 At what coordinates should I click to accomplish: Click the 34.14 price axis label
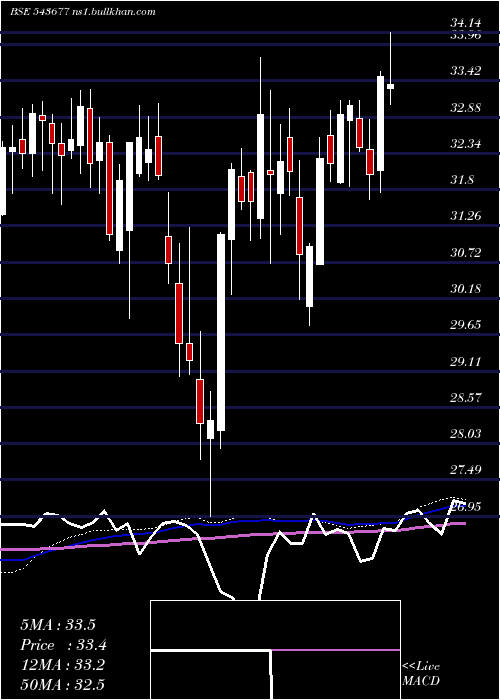pyautogui.click(x=468, y=25)
